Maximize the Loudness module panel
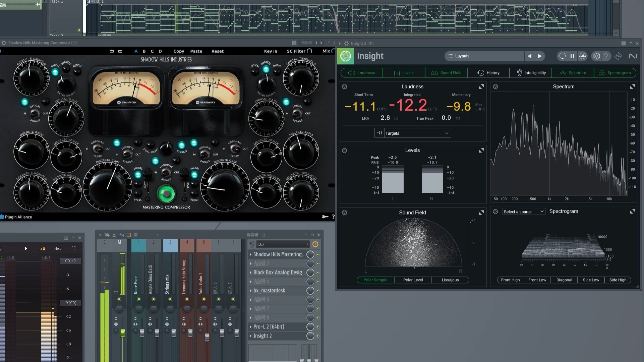Screen dimensions: 644x362 coord(481,87)
